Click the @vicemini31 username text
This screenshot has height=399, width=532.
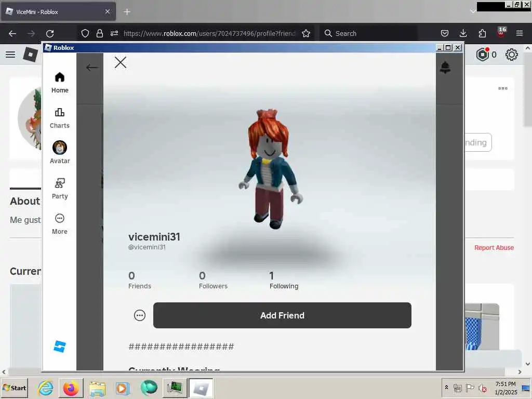point(147,247)
